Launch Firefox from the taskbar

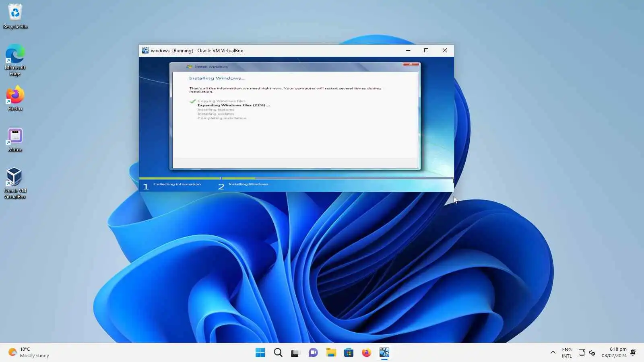coord(366,353)
